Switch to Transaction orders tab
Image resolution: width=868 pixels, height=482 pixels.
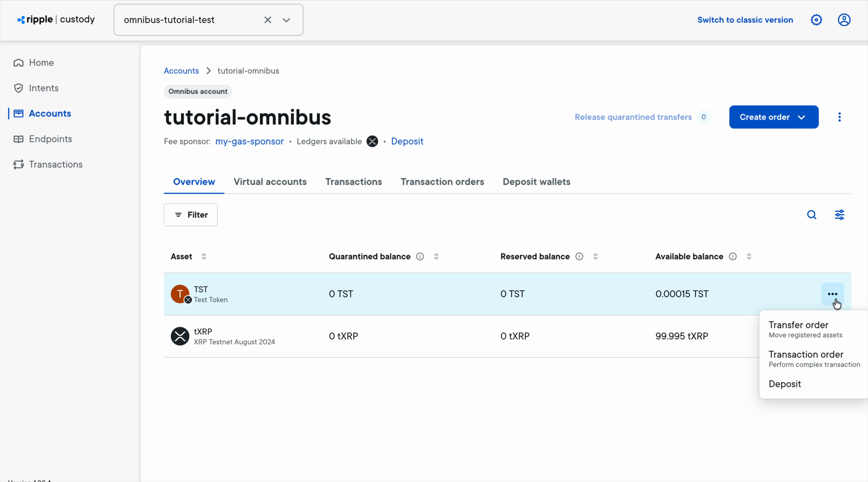click(442, 182)
